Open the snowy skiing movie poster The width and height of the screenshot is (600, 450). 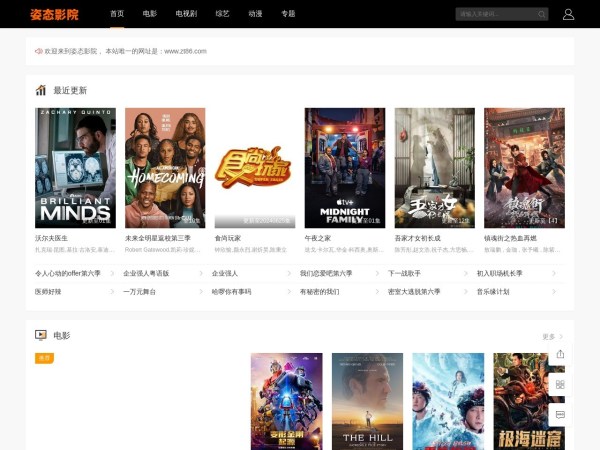[x=448, y=401]
